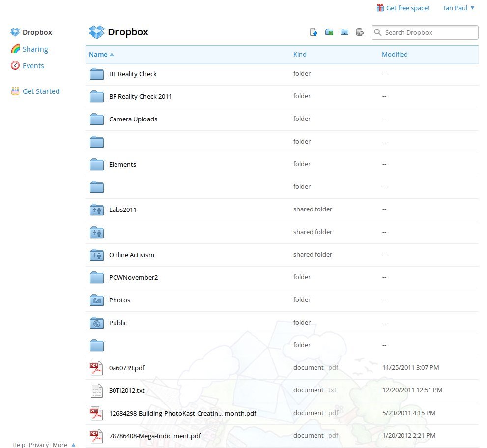Click the Help footer link
Image resolution: width=487 pixels, height=448 pixels.
(19, 445)
